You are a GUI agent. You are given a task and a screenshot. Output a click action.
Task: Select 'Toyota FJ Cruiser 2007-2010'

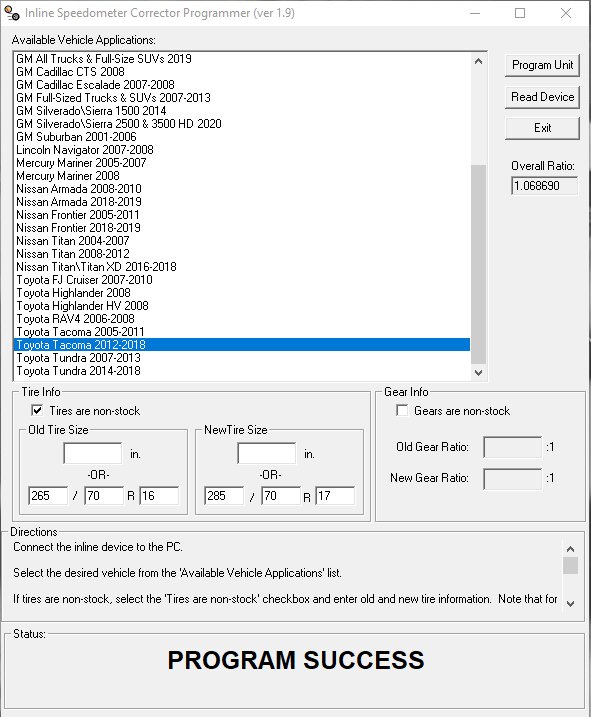[x=242, y=280]
